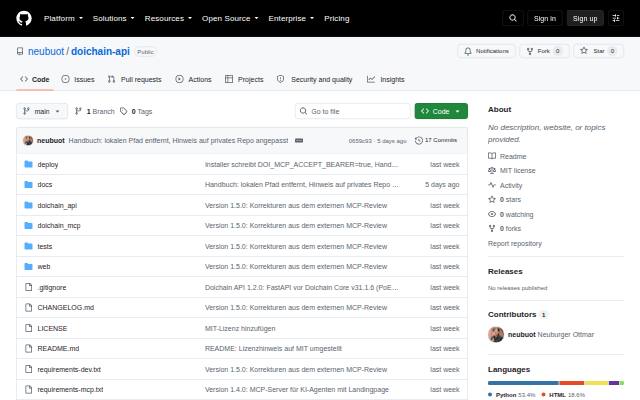The width and height of the screenshot is (640, 400).
Task: Click the requirements-dev.txt file icon
Action: (x=28, y=369)
